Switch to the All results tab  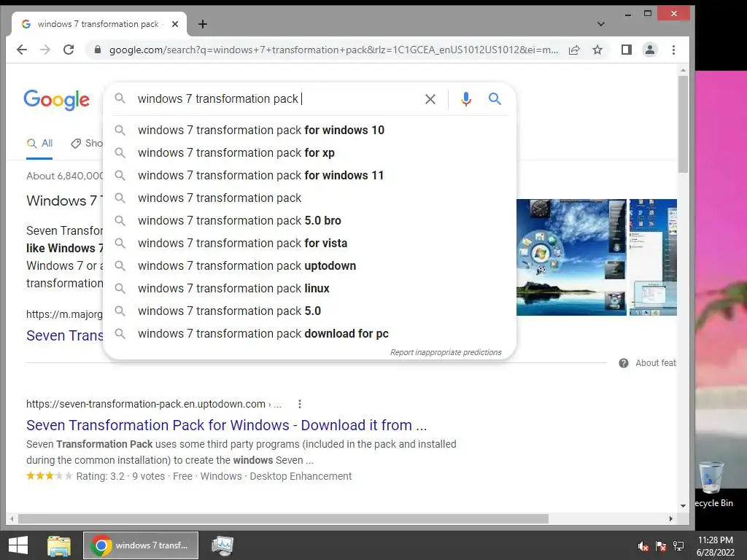click(x=39, y=144)
